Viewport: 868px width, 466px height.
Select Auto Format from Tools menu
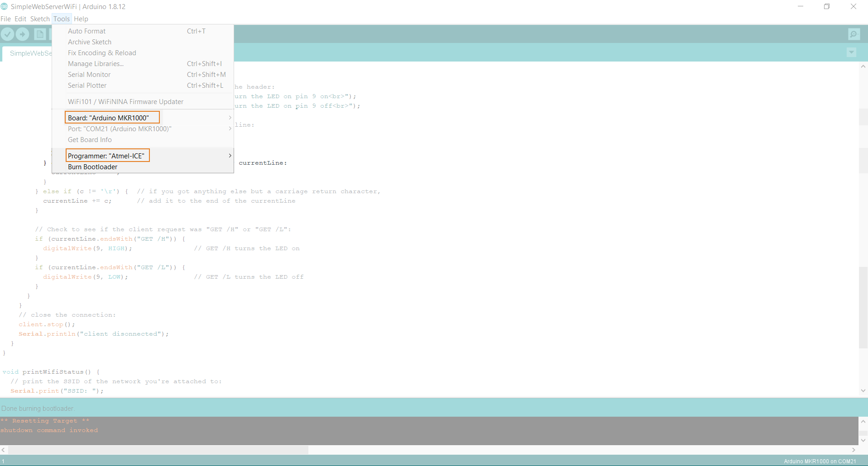click(x=87, y=31)
